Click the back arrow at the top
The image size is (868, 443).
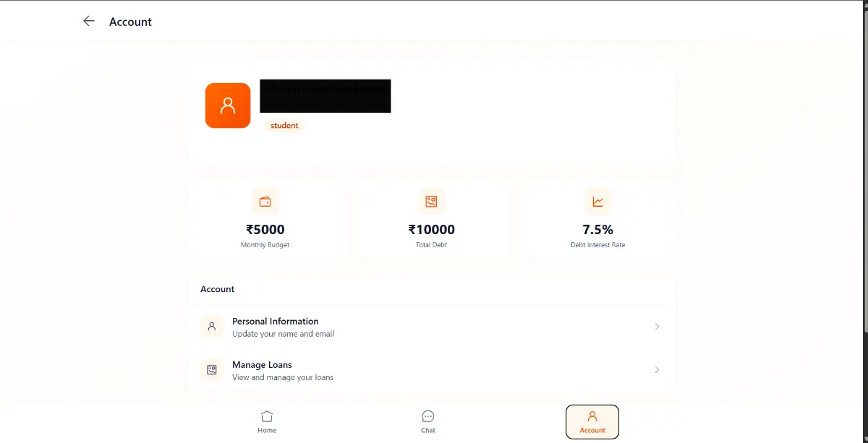(x=88, y=21)
